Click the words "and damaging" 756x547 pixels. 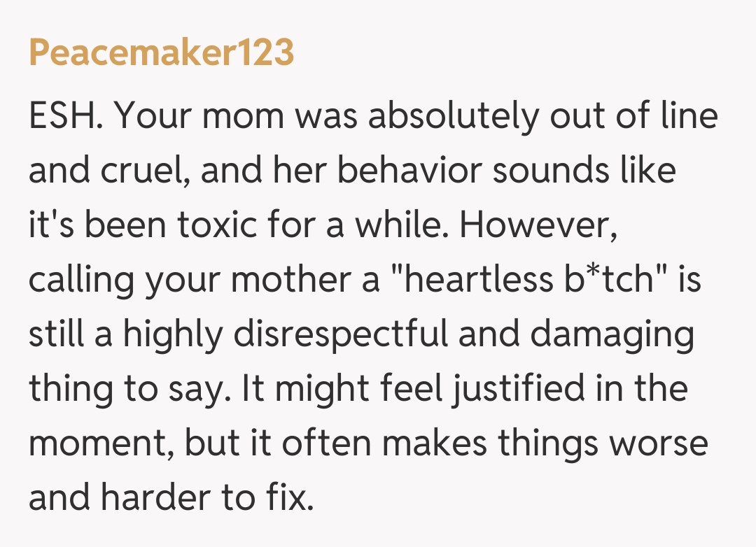[577, 335]
